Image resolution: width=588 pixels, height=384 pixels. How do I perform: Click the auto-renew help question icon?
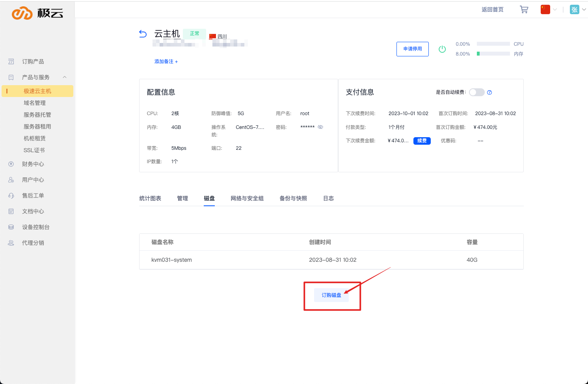[489, 93]
